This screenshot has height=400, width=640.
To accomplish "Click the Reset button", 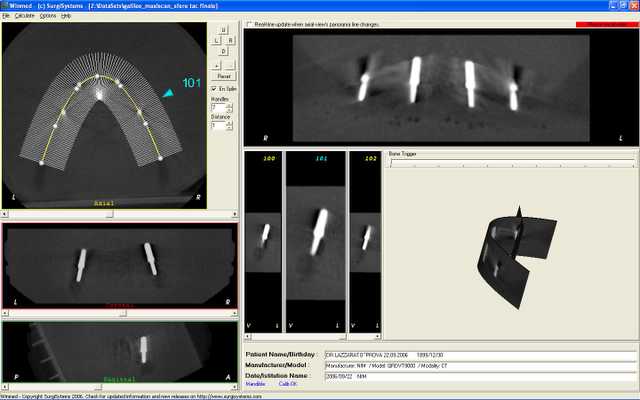I will (x=224, y=76).
